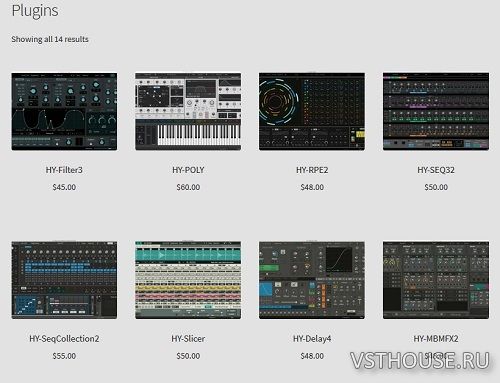500x383 pixels.
Task: Click the $55.00 price of HY-SeqCollection2
Action: [64, 356]
